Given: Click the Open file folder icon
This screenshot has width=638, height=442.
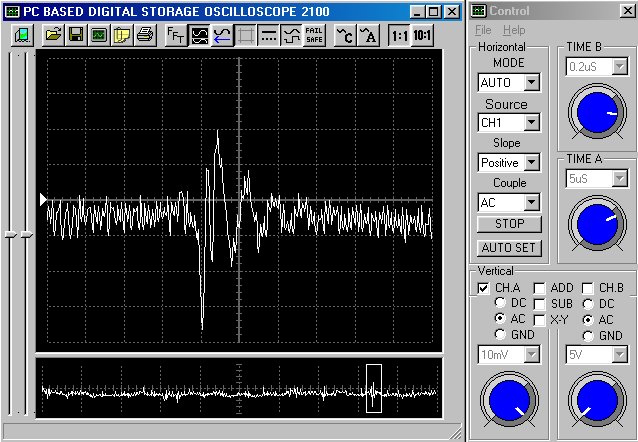Looking at the screenshot, I should [x=53, y=35].
